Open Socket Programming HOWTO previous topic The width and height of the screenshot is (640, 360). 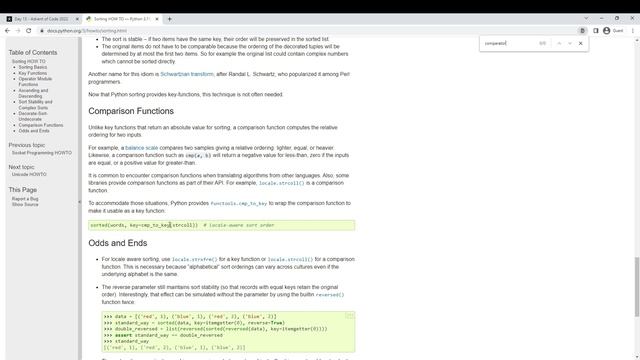click(x=42, y=153)
